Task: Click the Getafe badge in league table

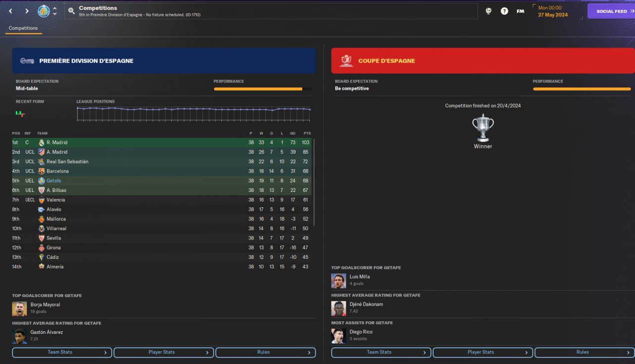Action: point(42,181)
